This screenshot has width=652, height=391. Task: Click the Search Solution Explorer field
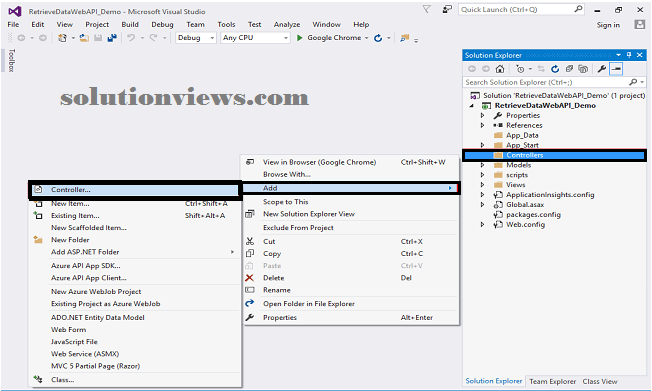(554, 82)
